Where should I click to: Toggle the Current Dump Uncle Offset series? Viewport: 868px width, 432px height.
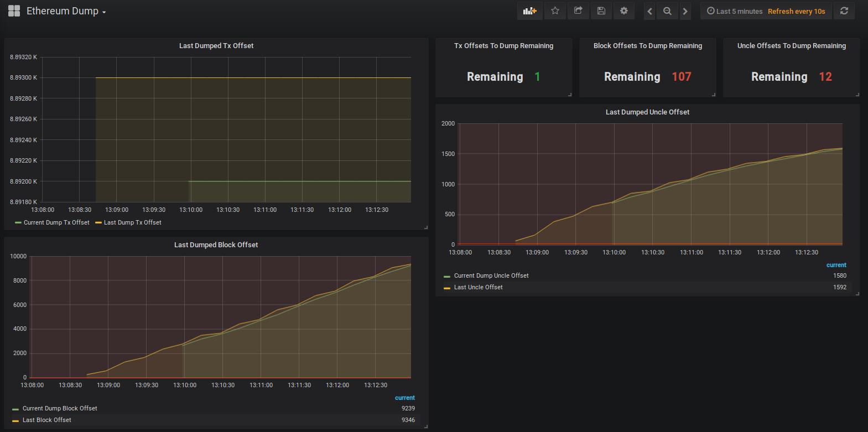491,275
